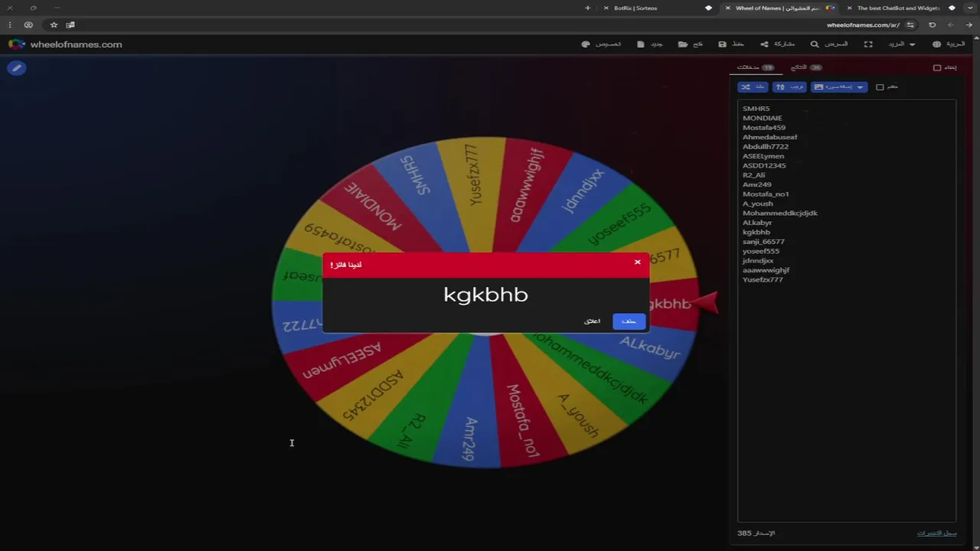Open the gallery via the magnifier icon
This screenshot has height=551, width=980.
click(x=829, y=44)
